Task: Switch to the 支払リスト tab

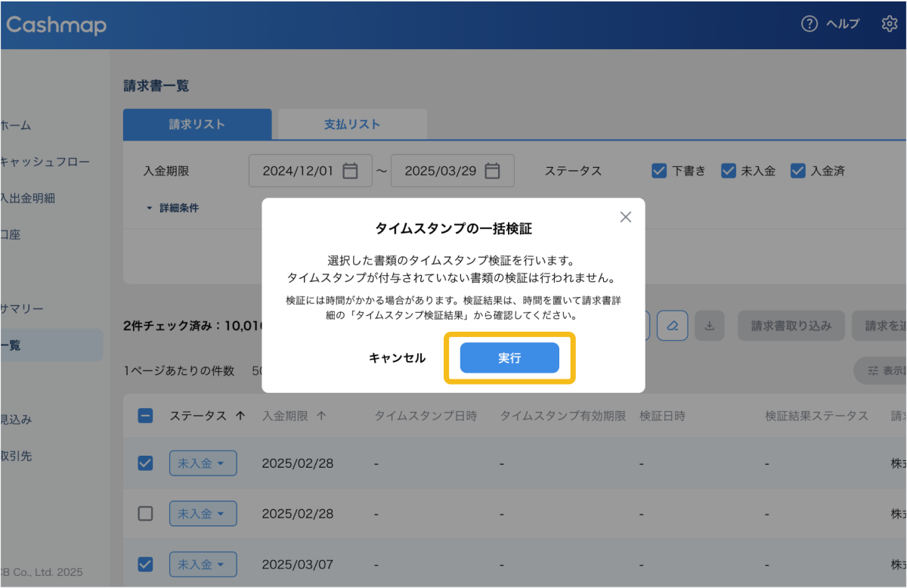Action: (352, 125)
